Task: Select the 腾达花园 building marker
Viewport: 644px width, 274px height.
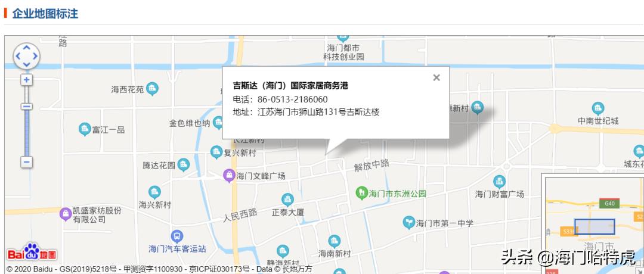Action: (184, 165)
